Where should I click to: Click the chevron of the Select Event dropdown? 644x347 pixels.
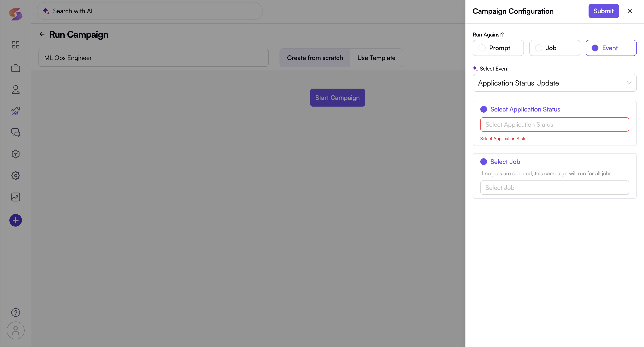(629, 83)
